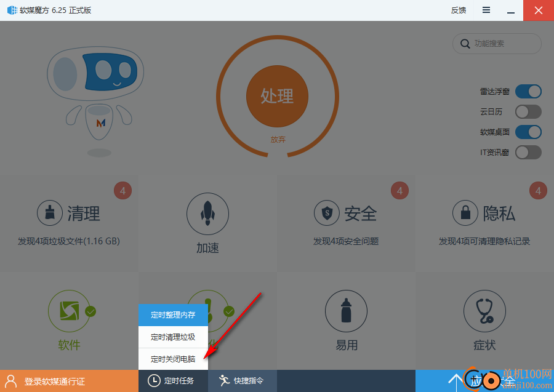This screenshot has height=392, width=554.
Task: Disable the 软媒桌面 switch
Action: pyautogui.click(x=528, y=132)
